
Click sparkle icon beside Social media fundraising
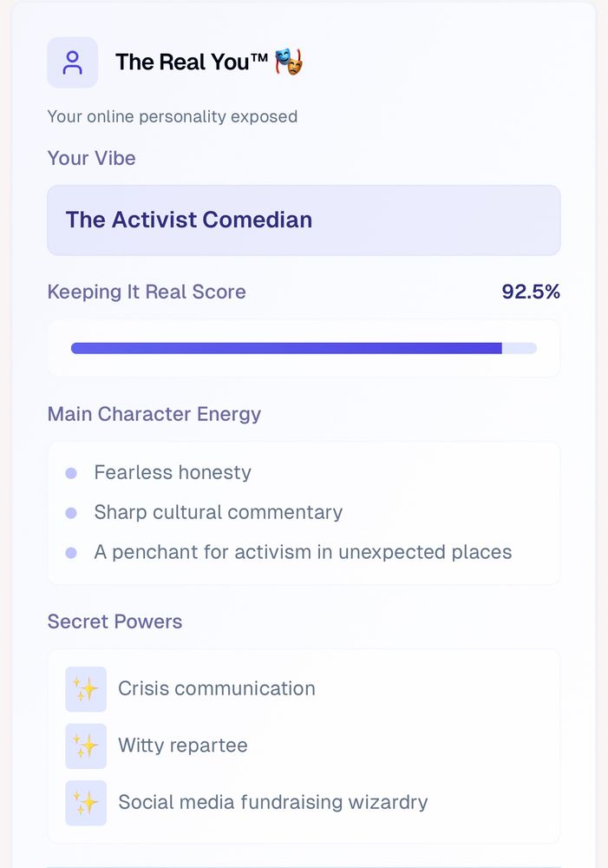(86, 802)
